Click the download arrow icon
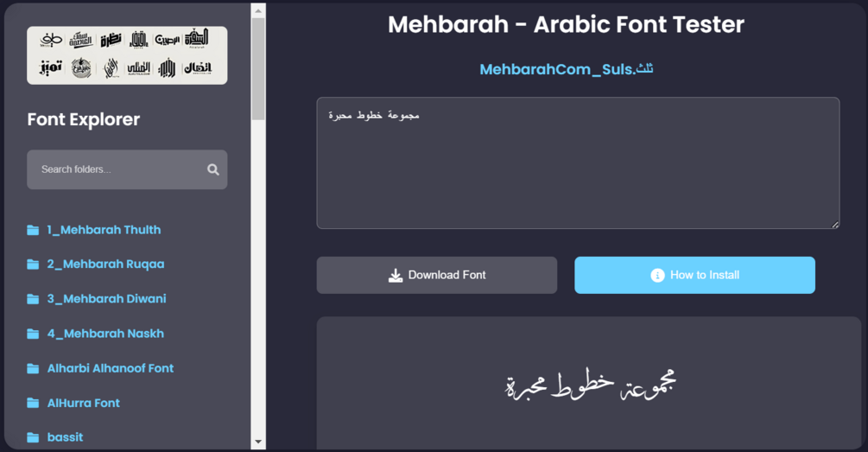 (x=396, y=276)
